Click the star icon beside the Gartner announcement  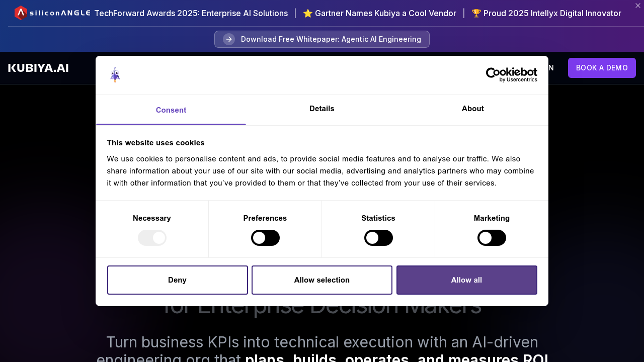pos(307,13)
